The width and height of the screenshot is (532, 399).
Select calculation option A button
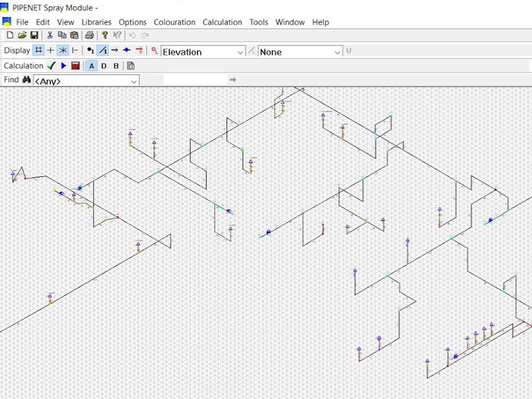(x=92, y=66)
